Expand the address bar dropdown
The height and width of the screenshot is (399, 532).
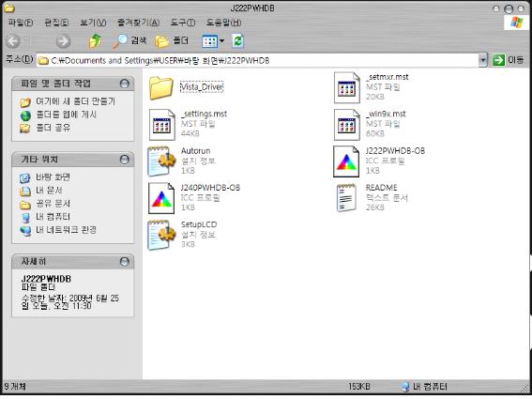[x=483, y=60]
